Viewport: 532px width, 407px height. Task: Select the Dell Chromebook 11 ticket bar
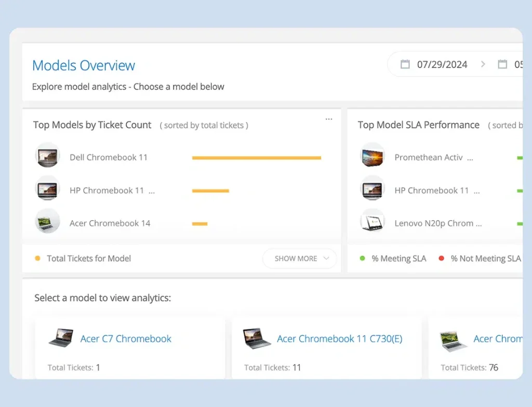257,158
